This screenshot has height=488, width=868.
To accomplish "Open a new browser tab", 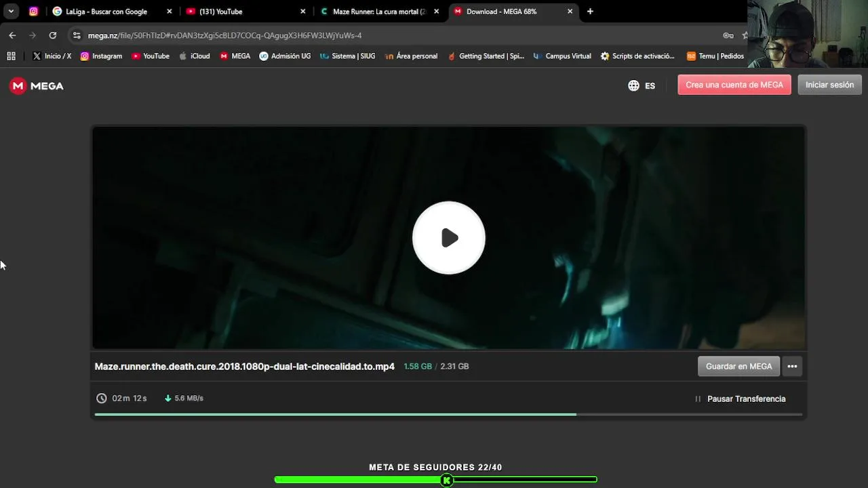I will pyautogui.click(x=590, y=12).
